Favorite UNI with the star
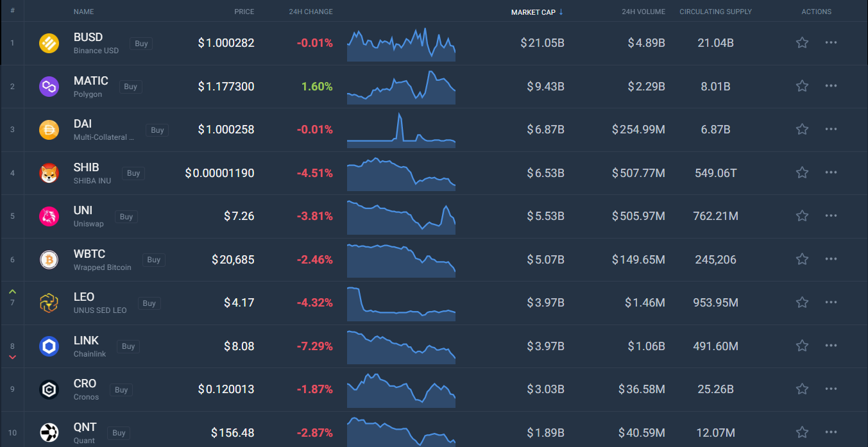The image size is (868, 447). coord(802,215)
